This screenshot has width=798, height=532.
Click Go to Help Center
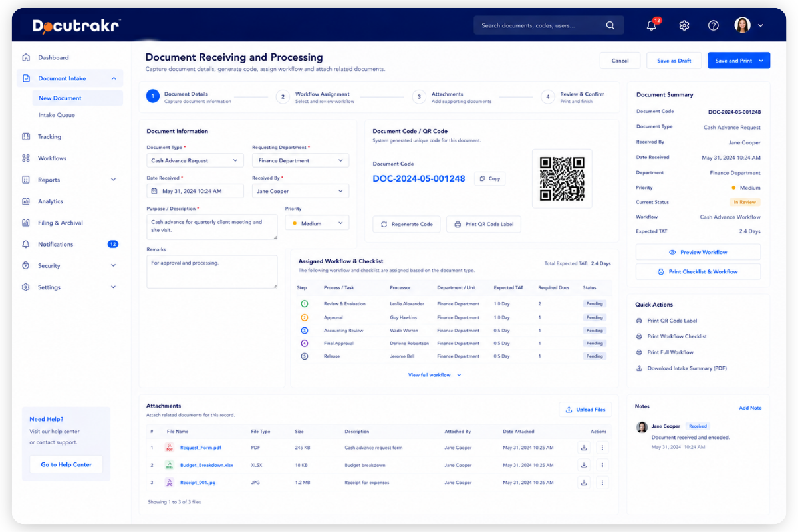pos(66,464)
